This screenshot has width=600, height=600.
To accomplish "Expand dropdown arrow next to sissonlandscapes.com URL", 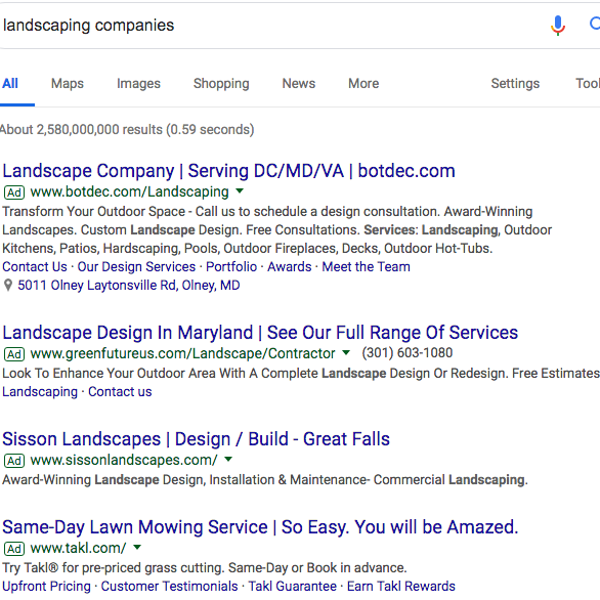I will (x=228, y=459).
